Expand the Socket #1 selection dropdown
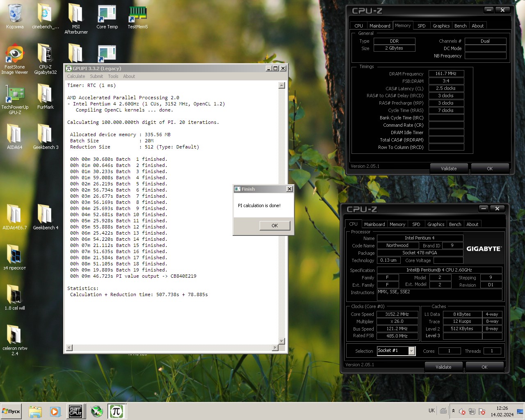525x420 pixels. coord(412,351)
